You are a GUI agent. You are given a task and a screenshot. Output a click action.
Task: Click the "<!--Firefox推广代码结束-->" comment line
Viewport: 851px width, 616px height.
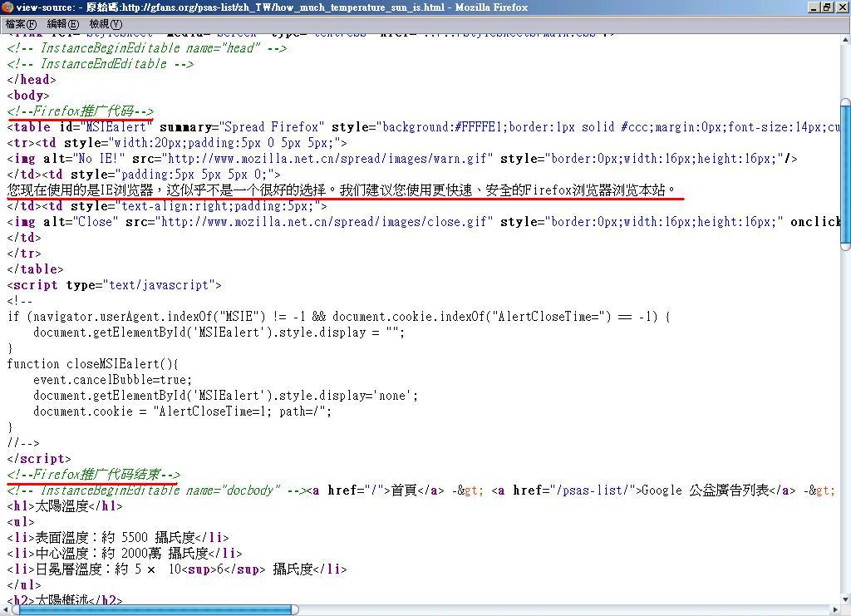point(94,475)
